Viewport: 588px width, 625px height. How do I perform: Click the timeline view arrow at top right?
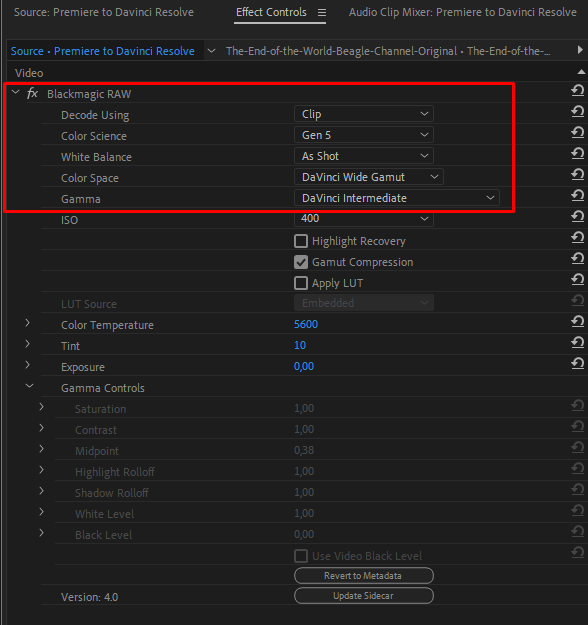pyautogui.click(x=580, y=50)
